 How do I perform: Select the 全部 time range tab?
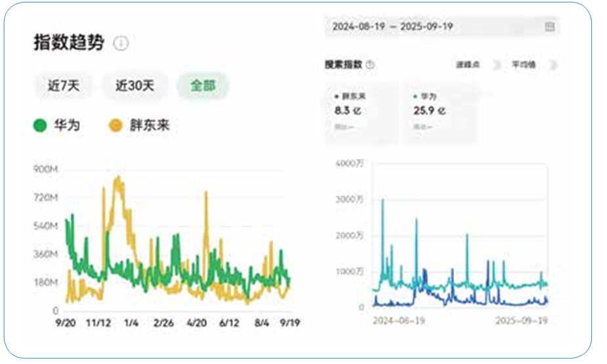click(x=203, y=85)
